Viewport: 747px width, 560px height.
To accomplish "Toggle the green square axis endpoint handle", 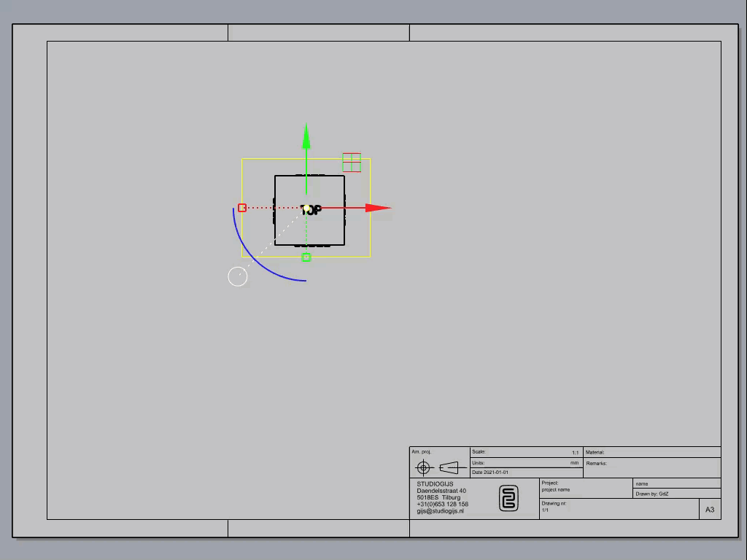I will click(306, 257).
